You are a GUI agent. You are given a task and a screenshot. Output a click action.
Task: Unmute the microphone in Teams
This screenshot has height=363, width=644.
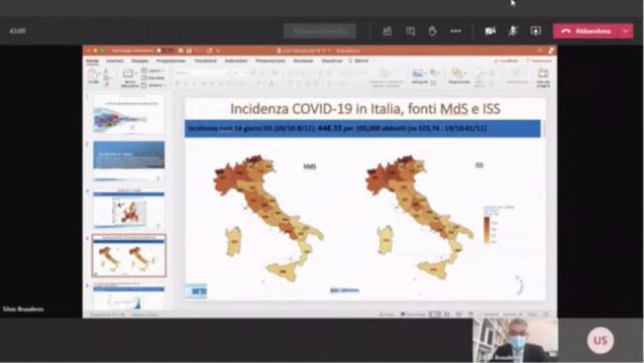pos(512,32)
